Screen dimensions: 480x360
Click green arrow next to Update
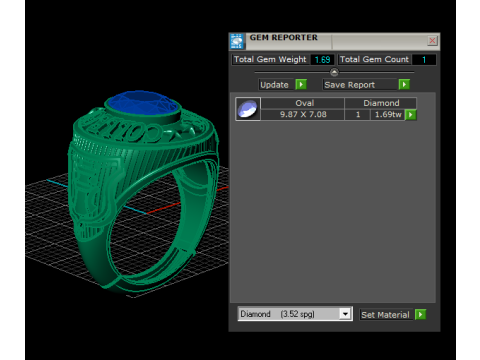pyautogui.click(x=301, y=85)
